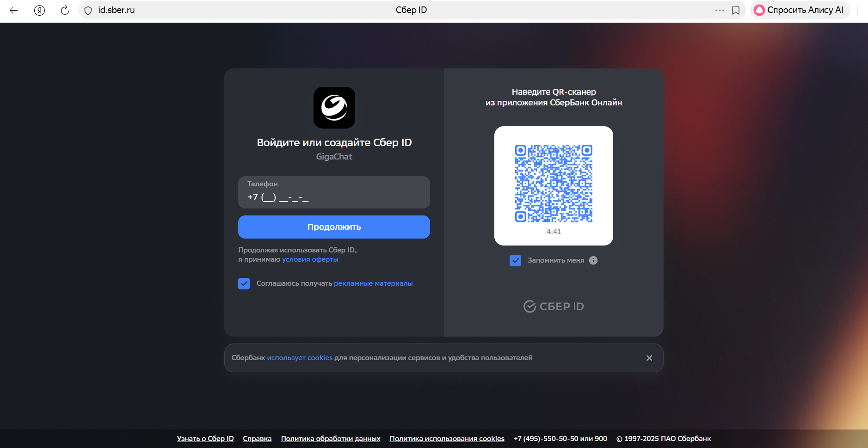Click the GigaChat app logo
868x448 pixels.
click(x=334, y=108)
